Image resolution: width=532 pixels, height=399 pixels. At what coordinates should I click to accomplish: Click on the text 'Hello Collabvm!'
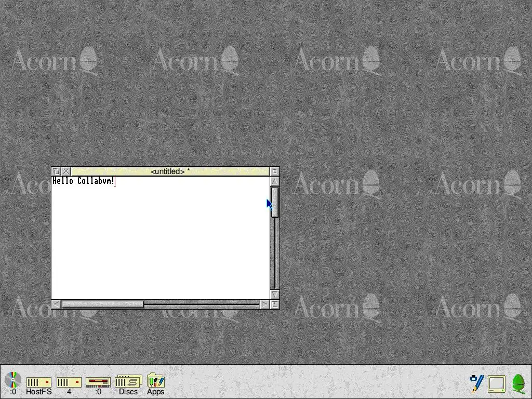(x=83, y=181)
